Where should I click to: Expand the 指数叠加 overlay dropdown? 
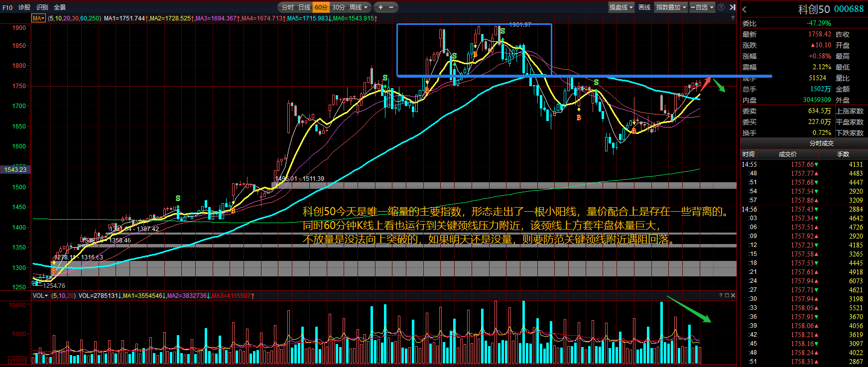pos(671,7)
